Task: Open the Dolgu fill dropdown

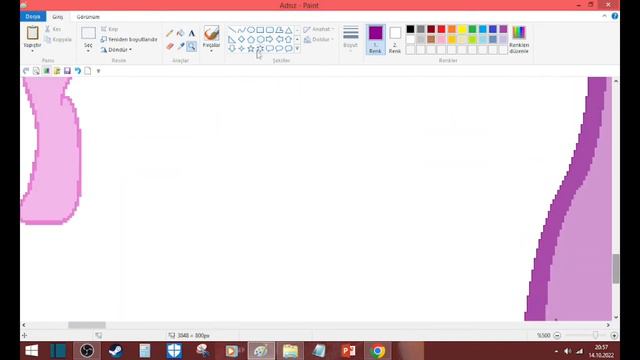Action: (319, 39)
